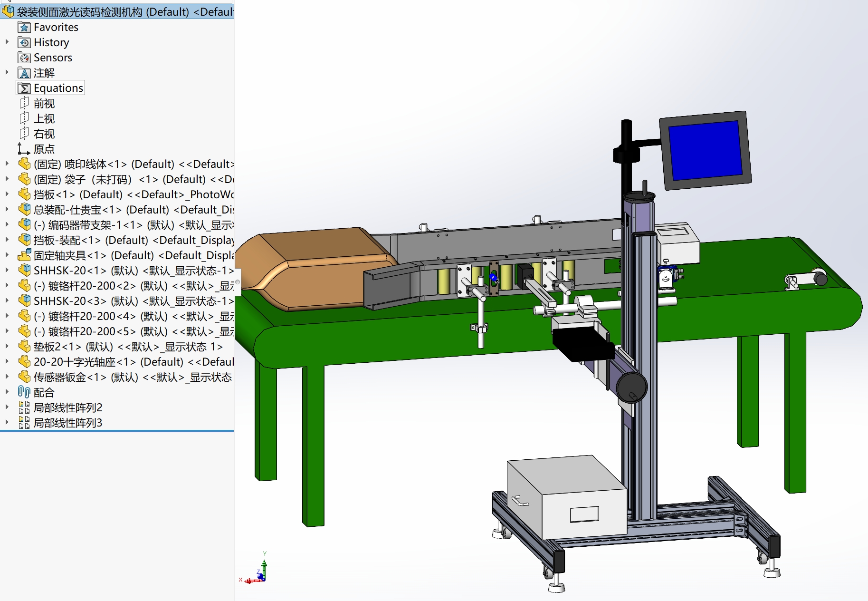
Task: Click the 局部线性阵列3 pattern icon
Action: pyautogui.click(x=24, y=423)
